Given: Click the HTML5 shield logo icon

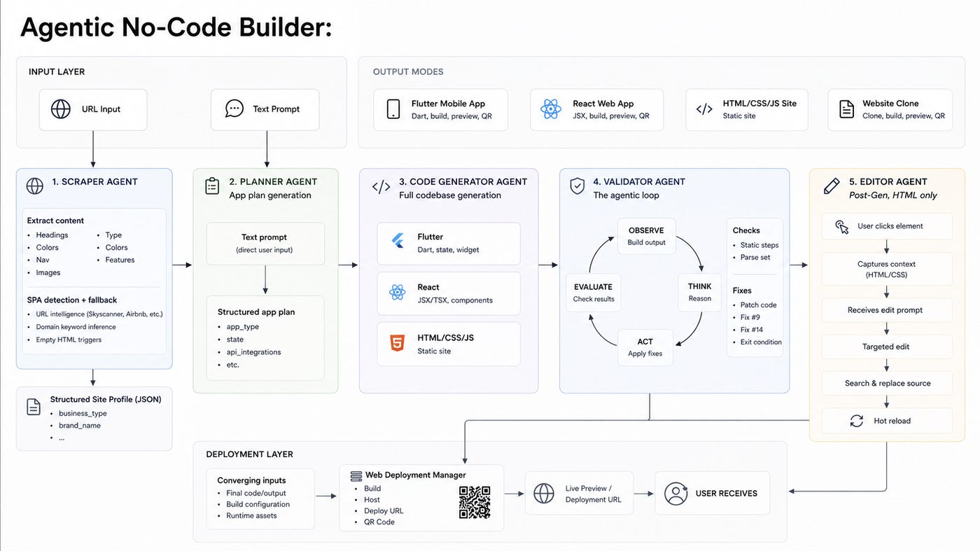Looking at the screenshot, I should pyautogui.click(x=398, y=343).
